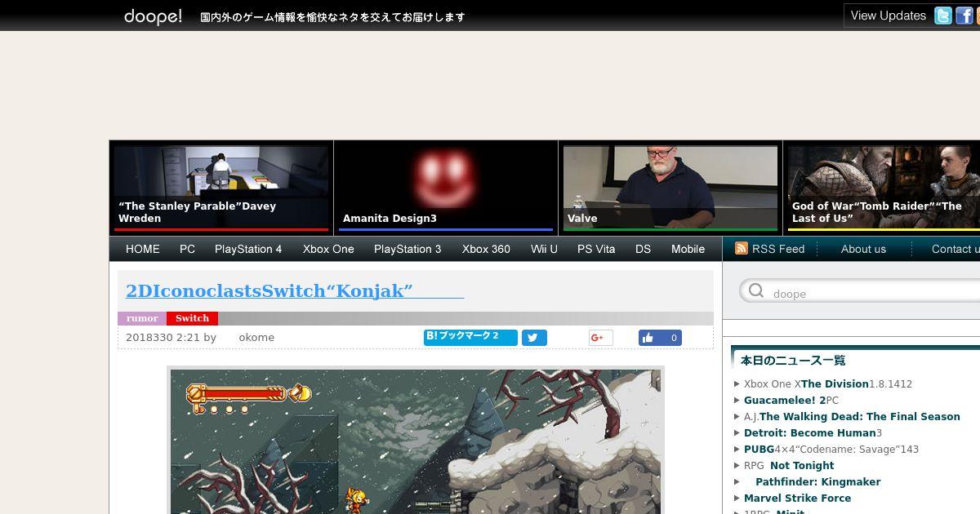The height and width of the screenshot is (514, 980).
Task: Share article via Twitter bird button
Action: 534,338
